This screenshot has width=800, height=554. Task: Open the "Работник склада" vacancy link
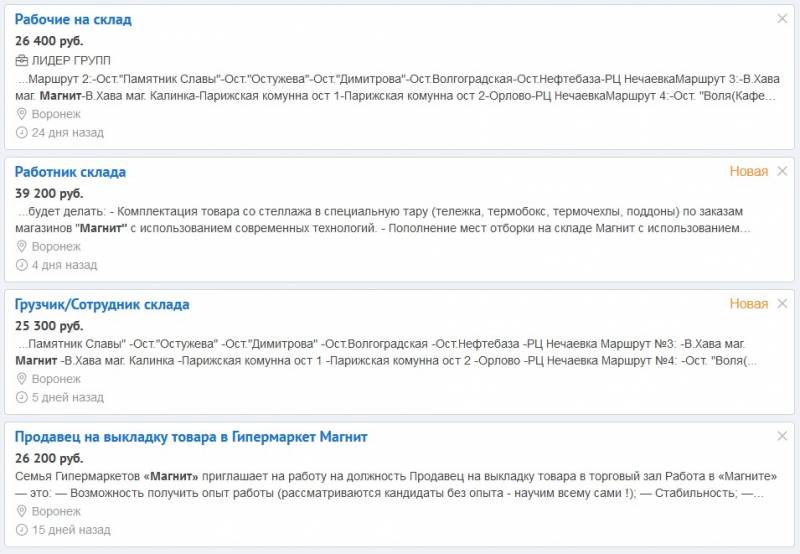(70, 172)
